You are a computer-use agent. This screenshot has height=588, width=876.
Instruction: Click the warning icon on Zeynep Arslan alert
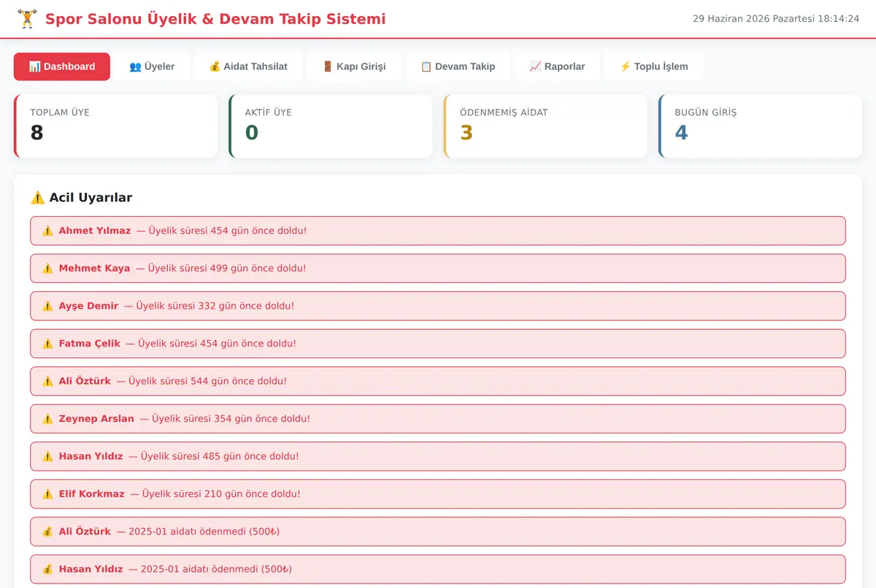pyautogui.click(x=47, y=419)
